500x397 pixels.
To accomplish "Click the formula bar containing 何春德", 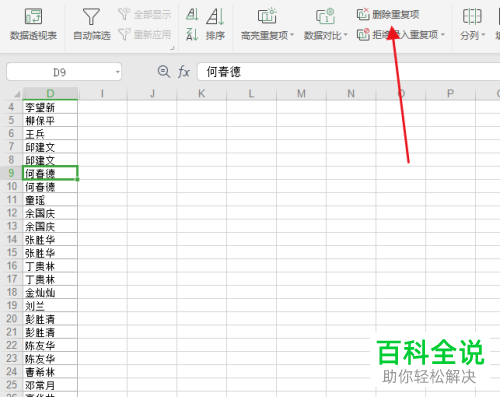I will (348, 72).
